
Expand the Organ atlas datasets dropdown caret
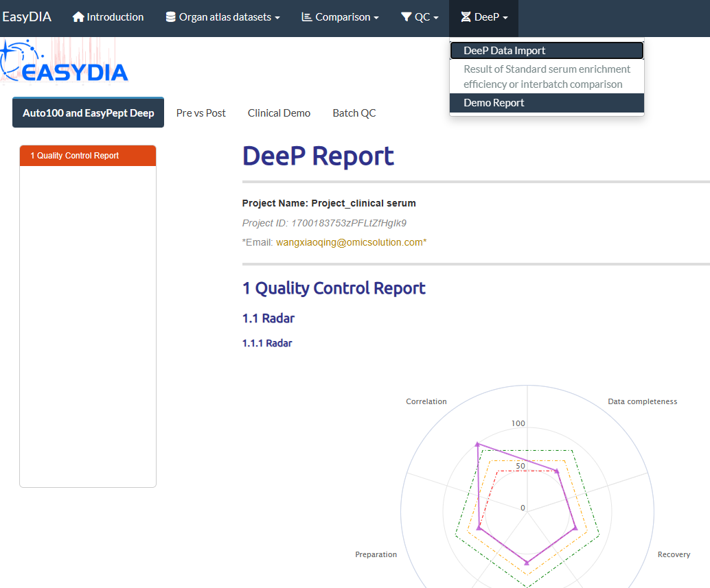click(277, 18)
